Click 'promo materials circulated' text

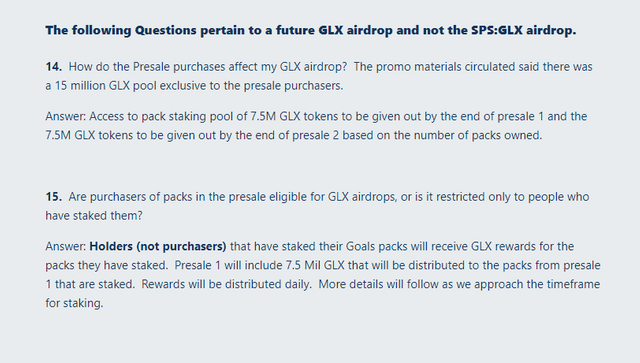(445, 67)
